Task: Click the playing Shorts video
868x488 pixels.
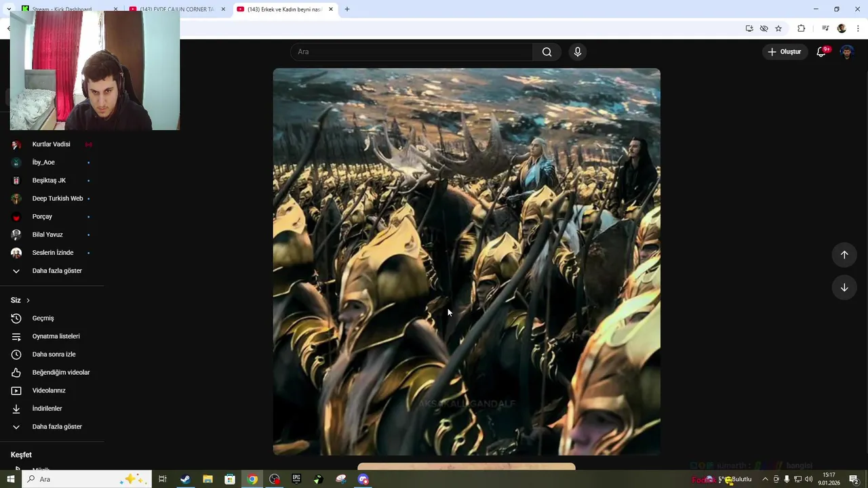Action: pos(467,262)
